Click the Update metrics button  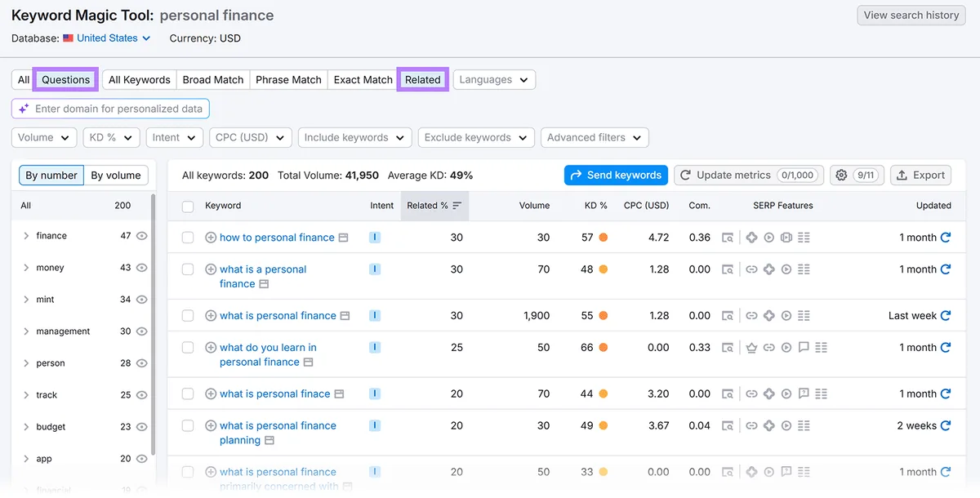[749, 175]
